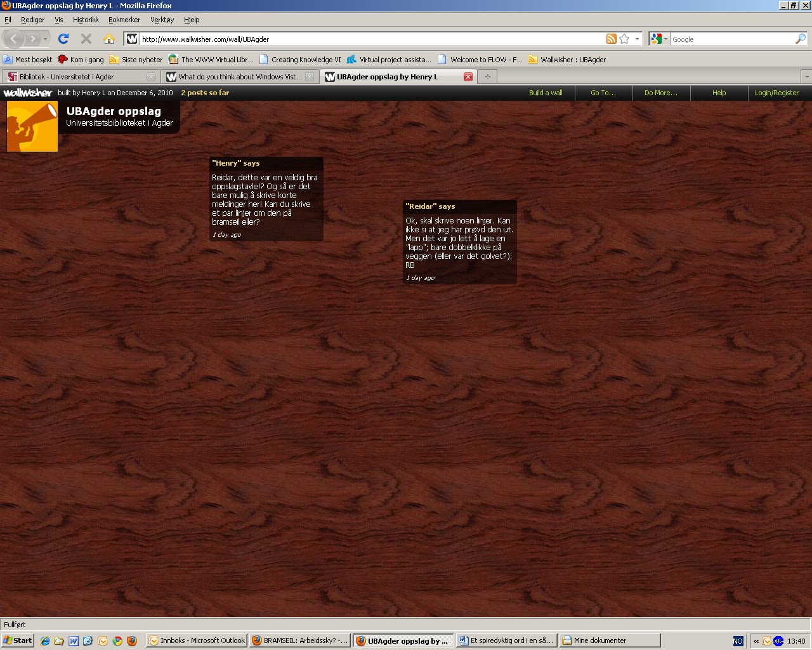The image size is (812, 650).
Task: Open The WWW Virtual Library bookmark
Action: pyautogui.click(x=211, y=60)
